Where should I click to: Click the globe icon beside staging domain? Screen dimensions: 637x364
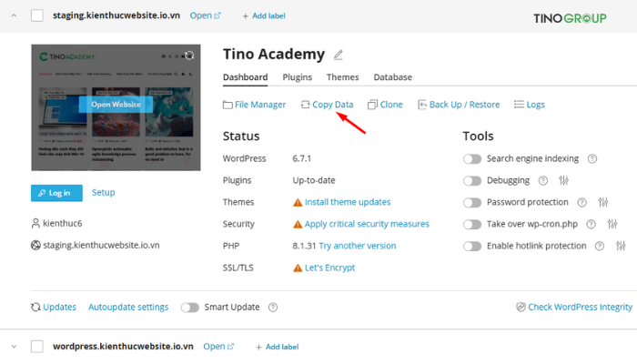[35, 246]
